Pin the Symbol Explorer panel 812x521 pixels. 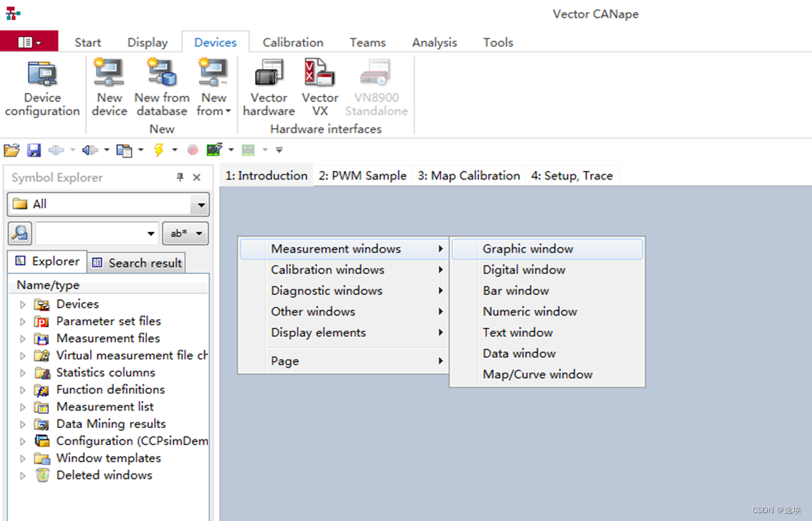coord(180,177)
